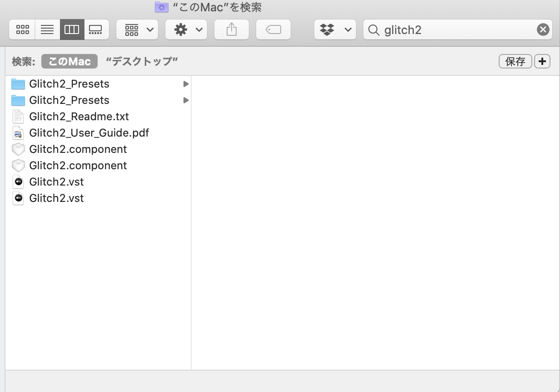The image size is (560, 392).
Task: Click the glitch2 search field
Action: click(x=458, y=30)
